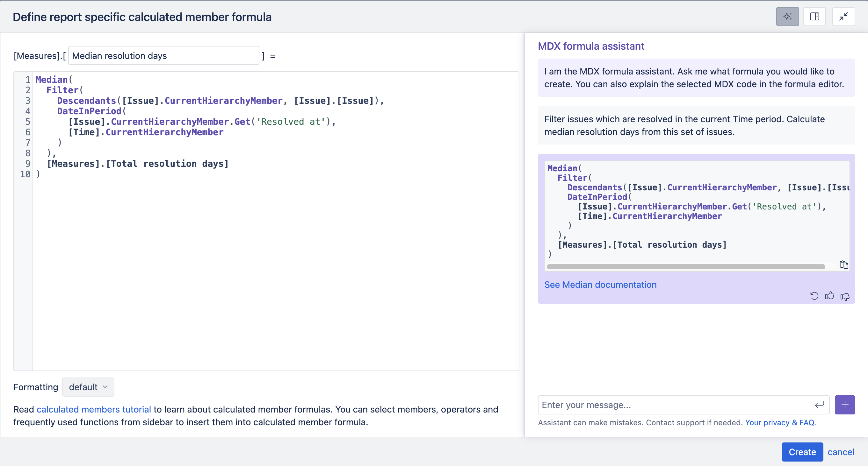Click the horizontal scrollbar under the code snippet
868x466 pixels.
point(686,267)
